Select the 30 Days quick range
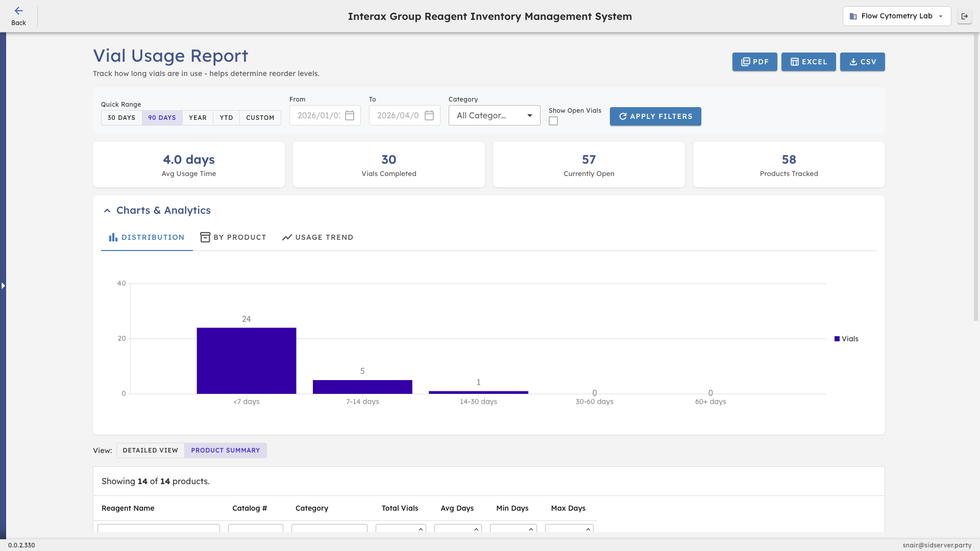The image size is (980, 551). pyautogui.click(x=121, y=117)
